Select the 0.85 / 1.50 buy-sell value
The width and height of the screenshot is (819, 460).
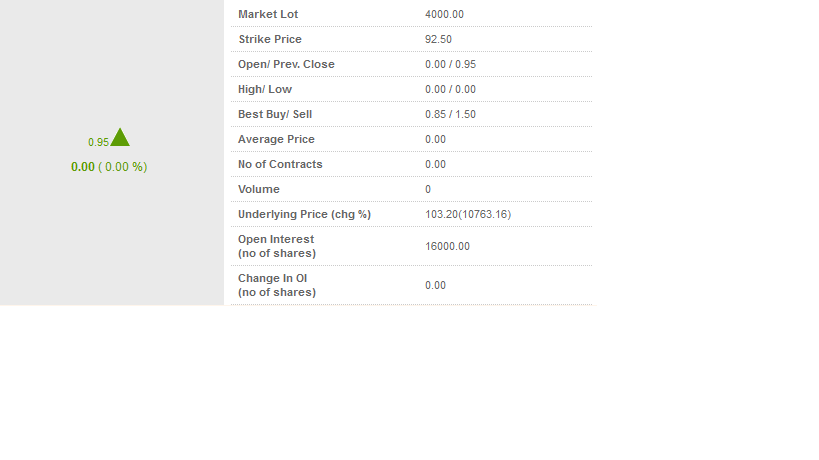click(x=450, y=114)
